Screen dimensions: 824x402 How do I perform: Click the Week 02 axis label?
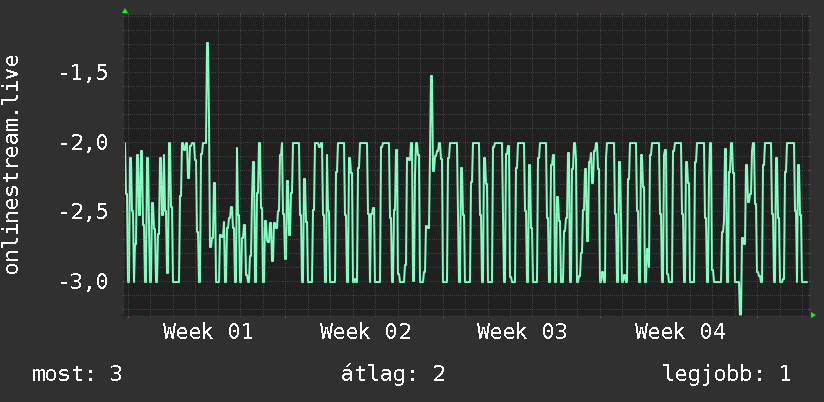coord(365,332)
